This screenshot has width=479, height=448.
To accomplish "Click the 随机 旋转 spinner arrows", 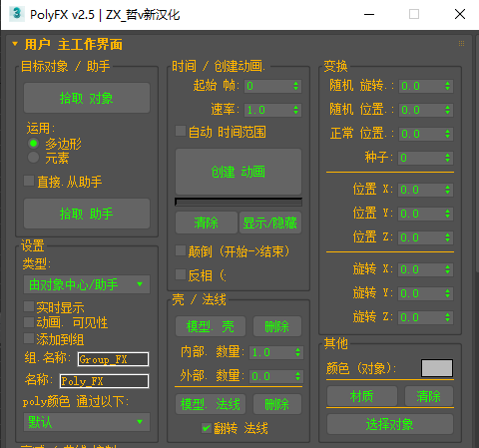I will (x=448, y=86).
